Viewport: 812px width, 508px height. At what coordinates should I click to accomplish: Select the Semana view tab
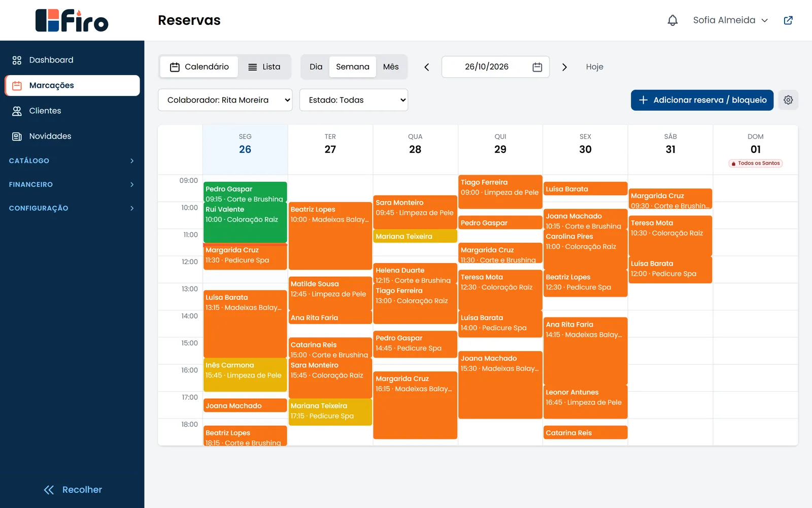coord(353,67)
